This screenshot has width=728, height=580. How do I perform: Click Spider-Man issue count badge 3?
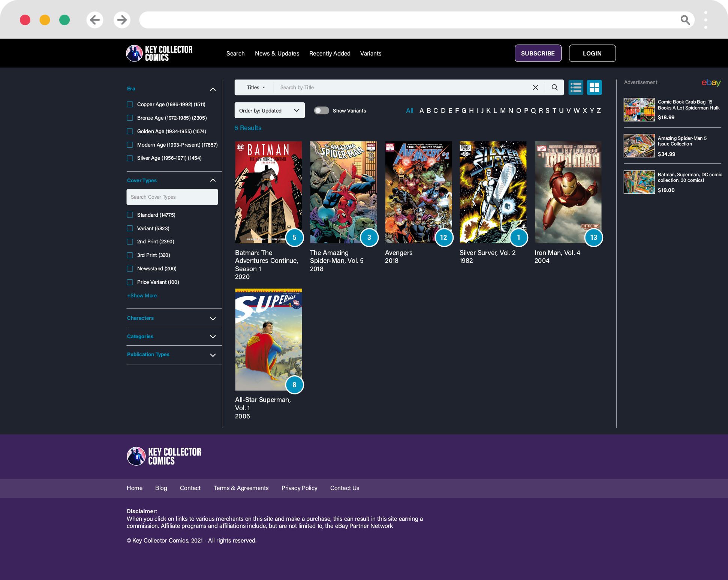(369, 237)
